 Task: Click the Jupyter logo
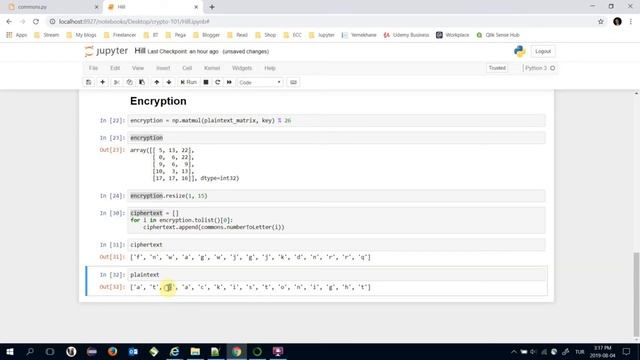[x=106, y=51]
